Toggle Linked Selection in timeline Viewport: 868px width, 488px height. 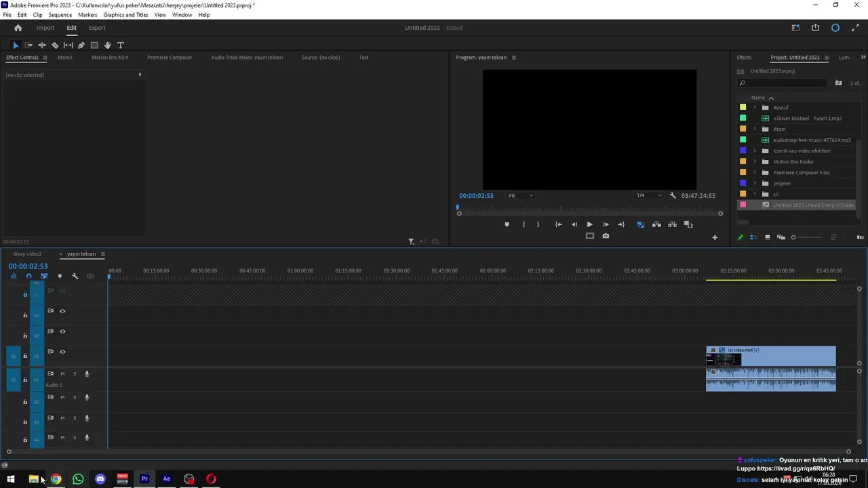point(44,276)
